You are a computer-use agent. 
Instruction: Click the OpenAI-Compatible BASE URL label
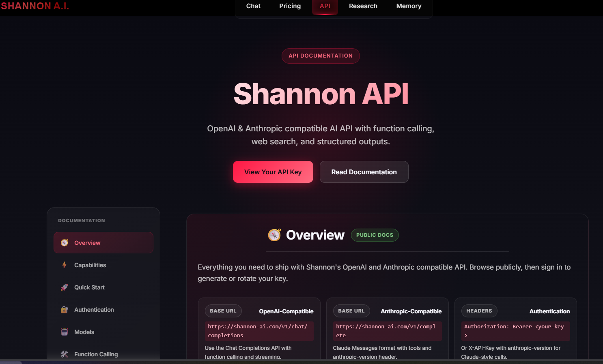pos(223,311)
